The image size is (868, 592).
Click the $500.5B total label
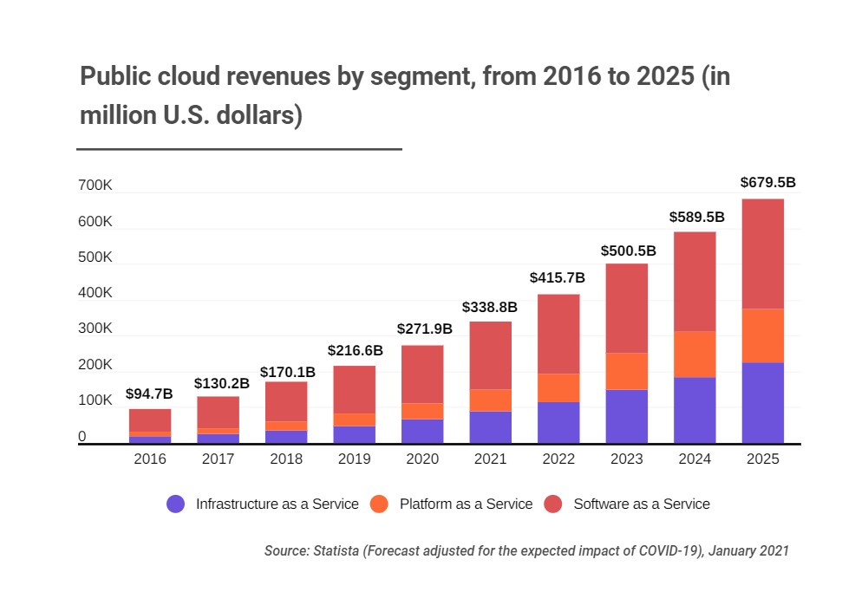point(629,250)
